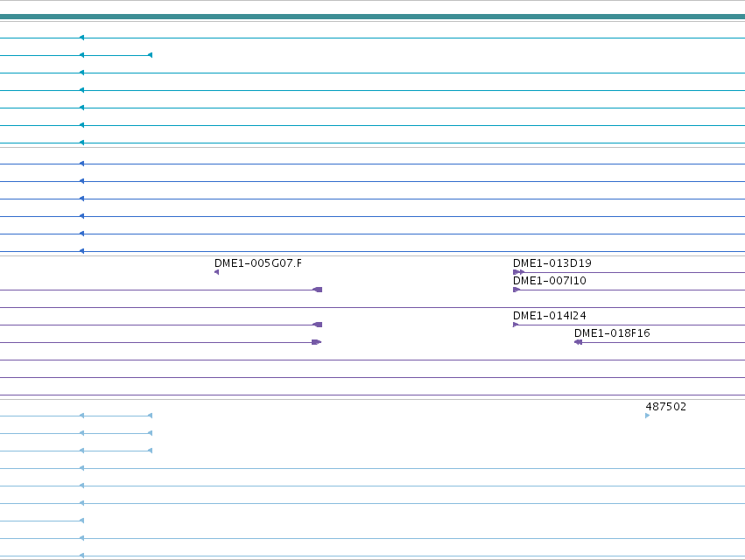Screen dimensions: 745x560
Task: Click right-pointing purple block on DME1-018F16's row
Action: point(316,342)
